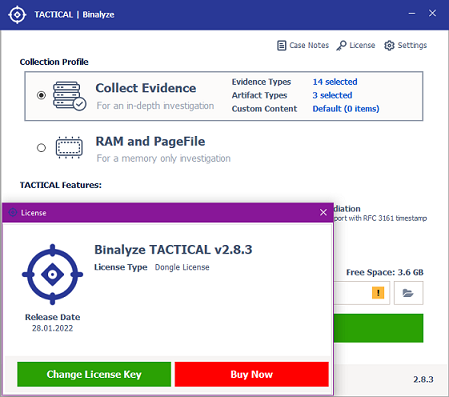Click the TACTICAL Features heading
This screenshot has width=449, height=397.
(x=61, y=185)
